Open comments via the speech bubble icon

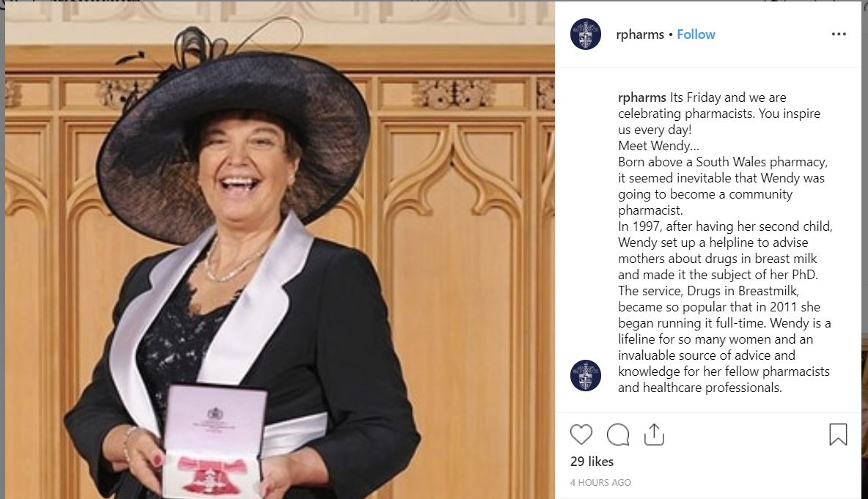618,435
